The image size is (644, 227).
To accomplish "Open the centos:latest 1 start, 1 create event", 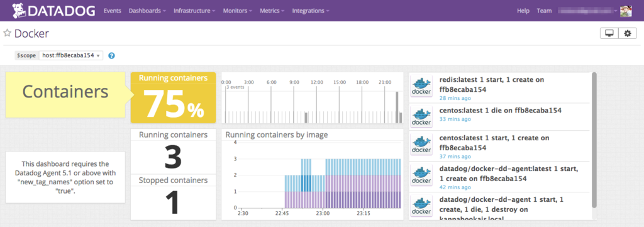I will tap(494, 143).
